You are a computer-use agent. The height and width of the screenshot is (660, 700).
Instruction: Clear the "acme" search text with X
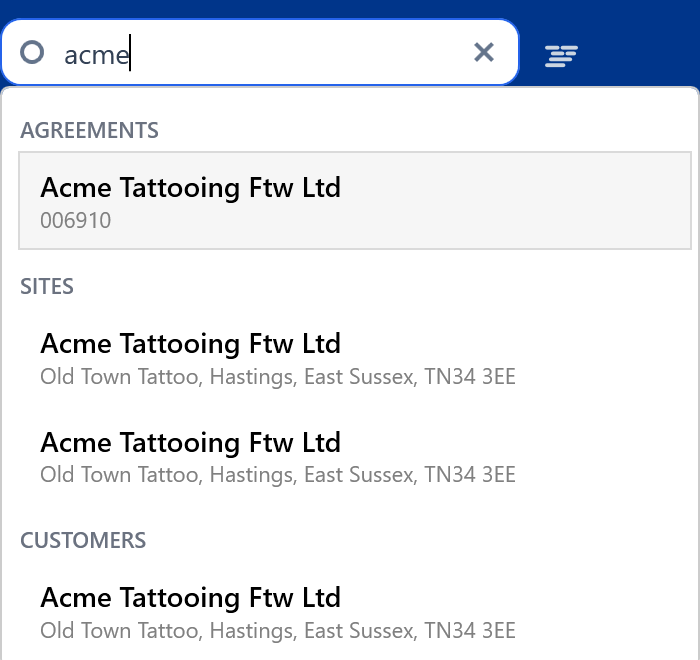coord(484,52)
